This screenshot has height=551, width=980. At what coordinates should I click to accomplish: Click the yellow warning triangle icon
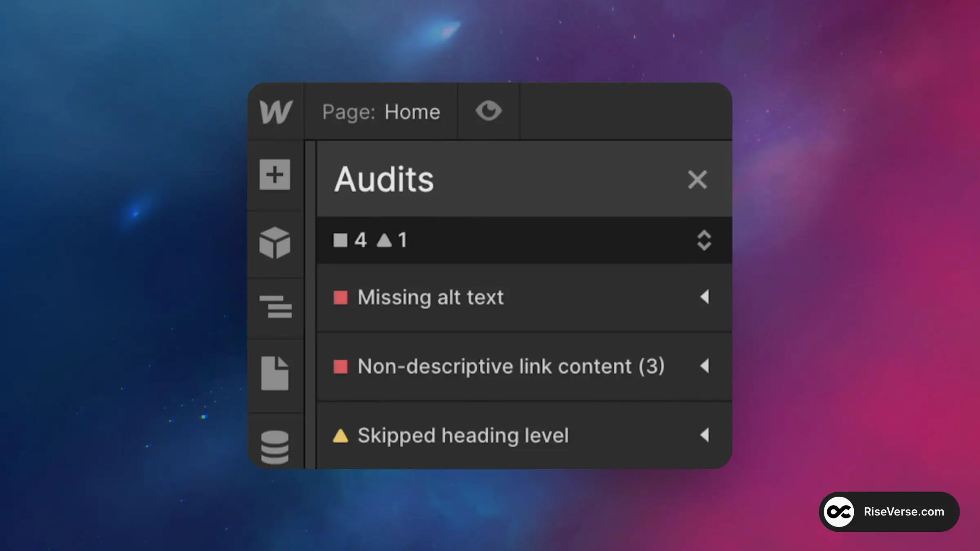coord(341,436)
